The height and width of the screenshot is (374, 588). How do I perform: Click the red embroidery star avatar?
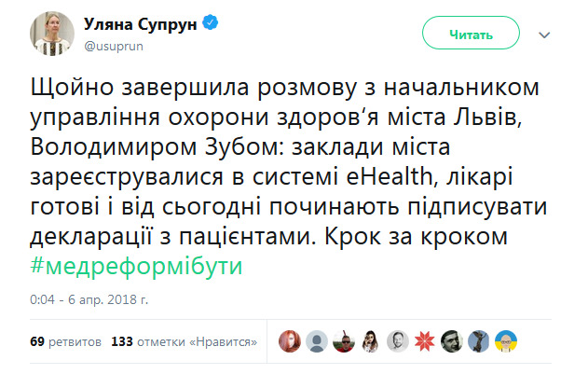pos(425,341)
